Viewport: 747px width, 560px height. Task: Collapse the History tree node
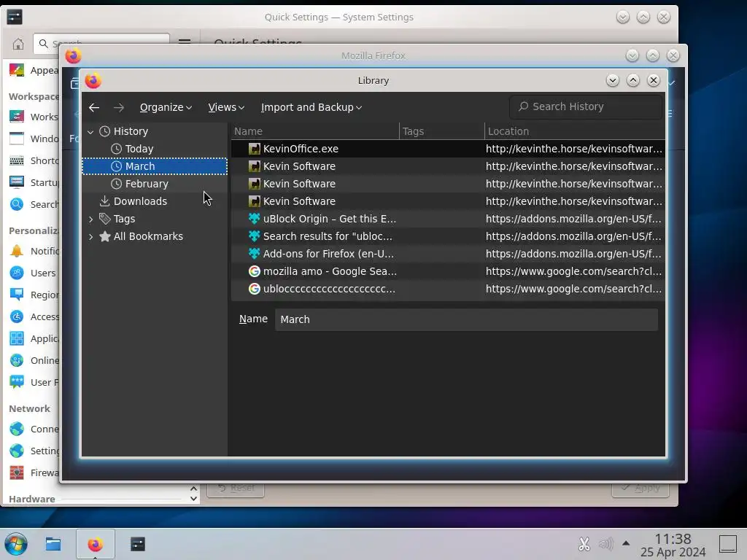(x=90, y=131)
